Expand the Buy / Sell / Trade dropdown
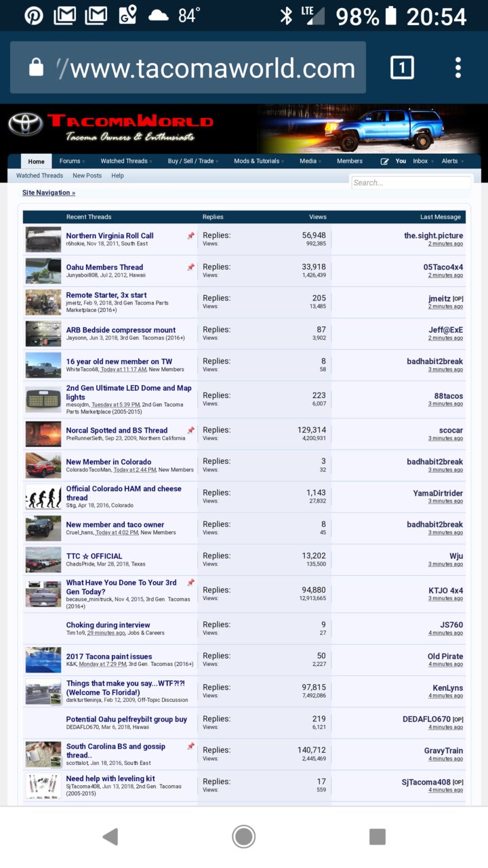This screenshot has height=868, width=488. tap(217, 162)
